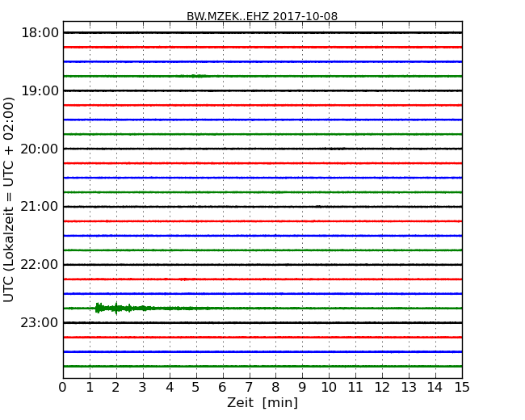Click the y-axis label UTC Lokalzeit
The width and height of the screenshot is (525, 420).
click(x=10, y=199)
